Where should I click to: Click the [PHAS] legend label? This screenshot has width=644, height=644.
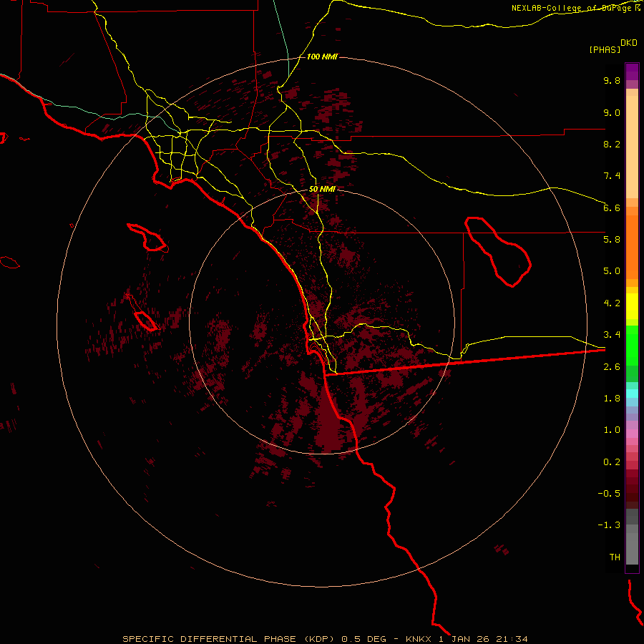click(605, 49)
